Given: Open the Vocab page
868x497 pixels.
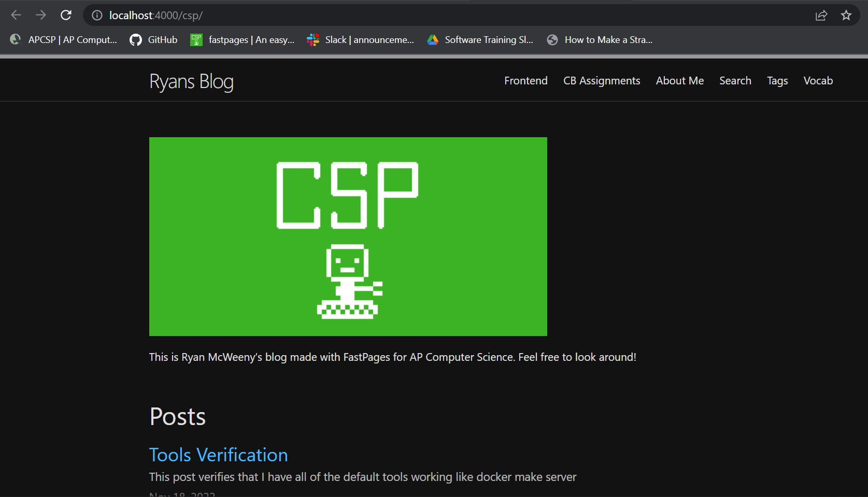Looking at the screenshot, I should pyautogui.click(x=818, y=81).
